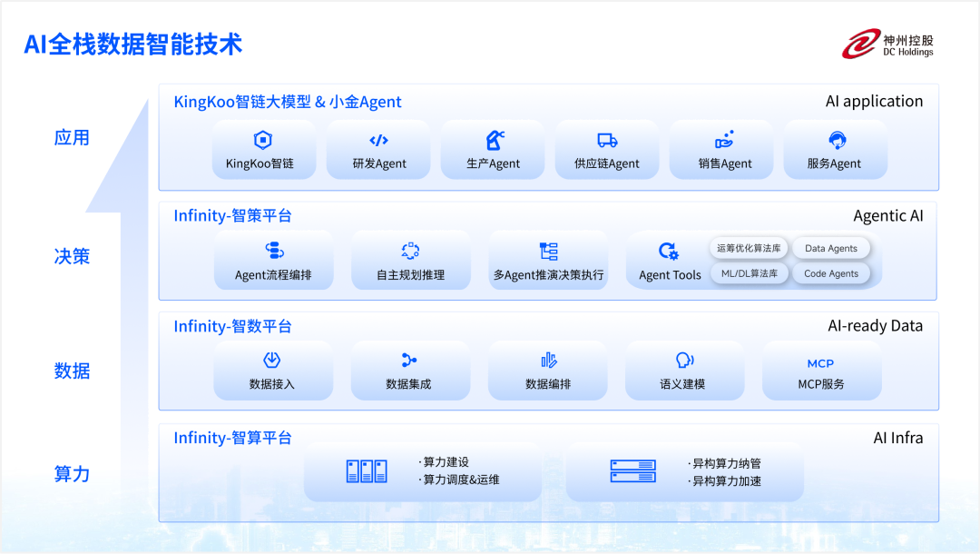The width and height of the screenshot is (980, 554).
Task: Click the 数据编排 label
Action: coord(548,384)
